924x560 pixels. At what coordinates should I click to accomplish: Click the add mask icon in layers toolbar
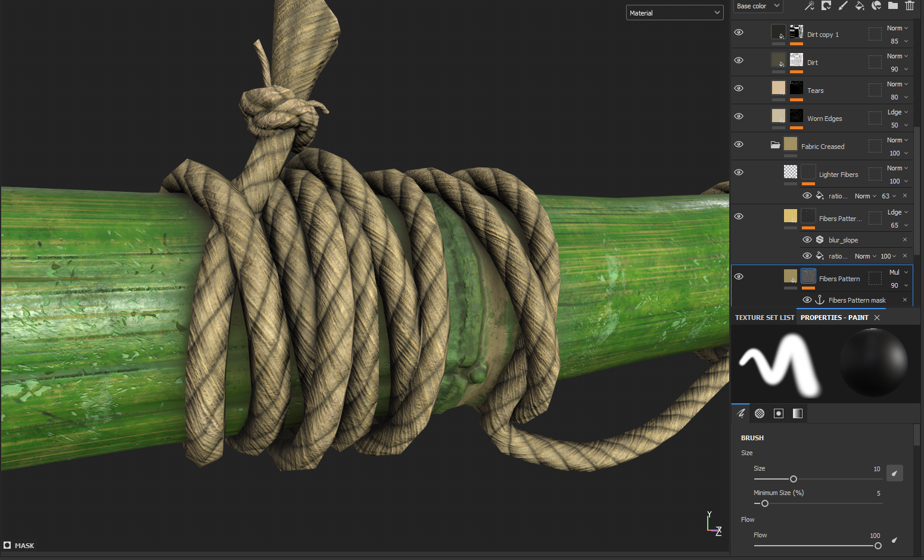826,6
